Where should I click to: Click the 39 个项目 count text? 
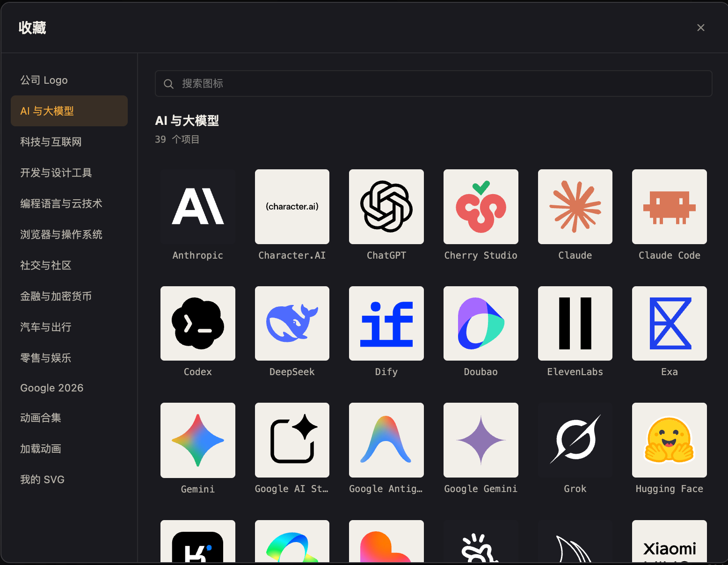tap(177, 139)
